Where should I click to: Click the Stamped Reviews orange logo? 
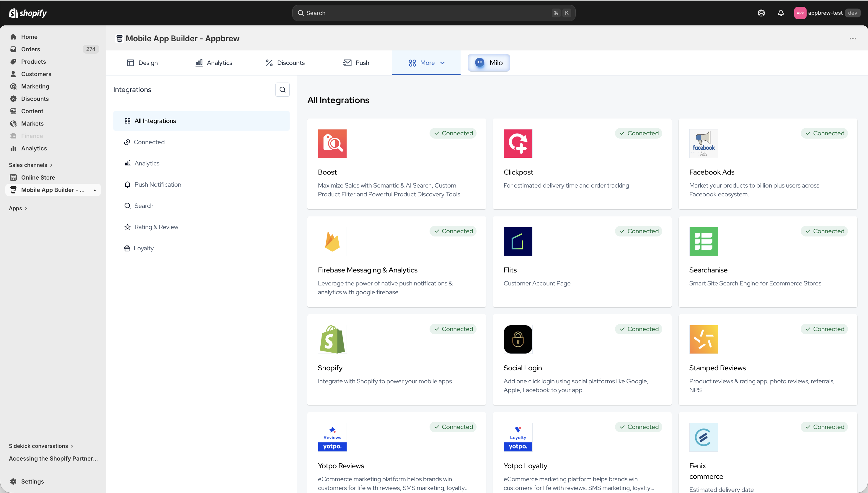point(703,339)
